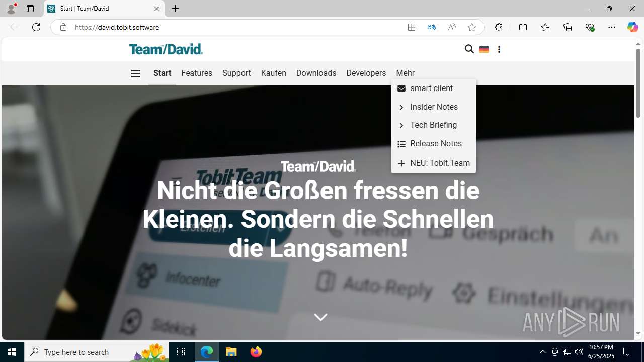Viewport: 644px width, 362px height.
Task: Select Release Notes in the Mehr menu
Action: point(433,144)
